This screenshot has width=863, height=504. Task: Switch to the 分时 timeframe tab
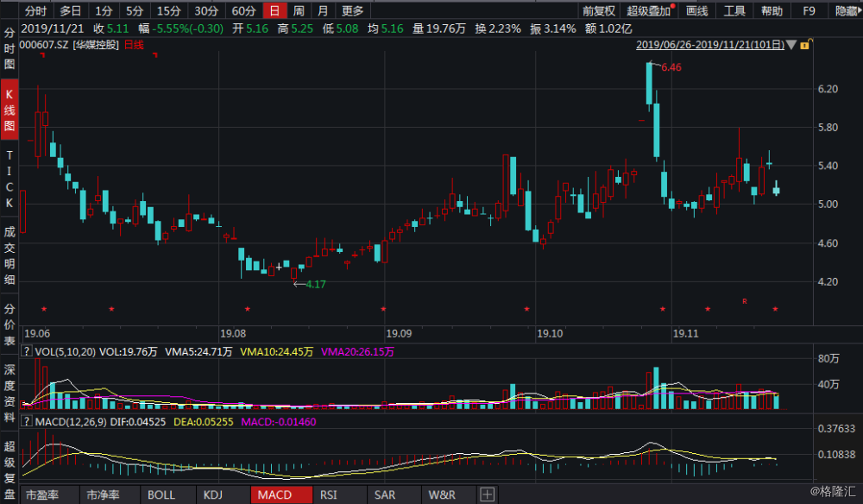coord(35,10)
